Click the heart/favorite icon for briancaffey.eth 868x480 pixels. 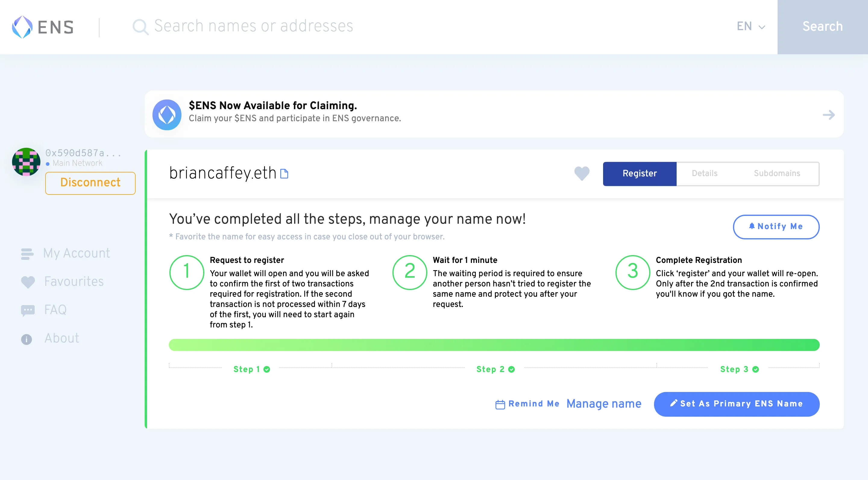(x=581, y=173)
